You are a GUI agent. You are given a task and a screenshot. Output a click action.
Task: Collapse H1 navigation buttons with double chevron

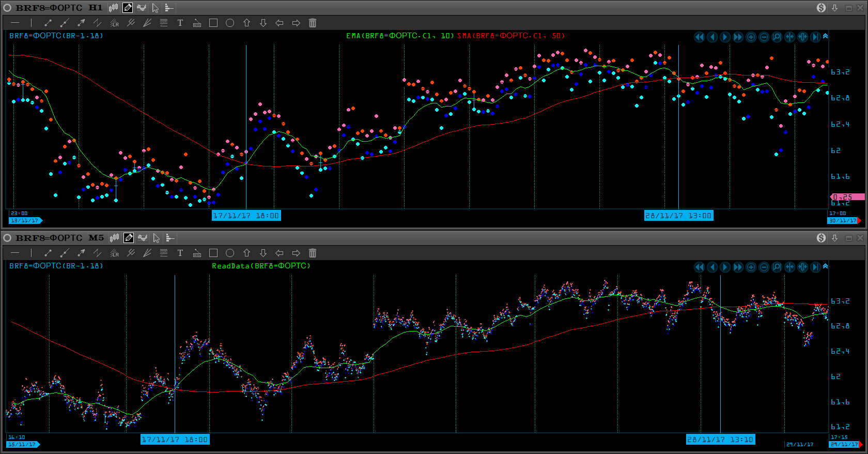coord(825,36)
